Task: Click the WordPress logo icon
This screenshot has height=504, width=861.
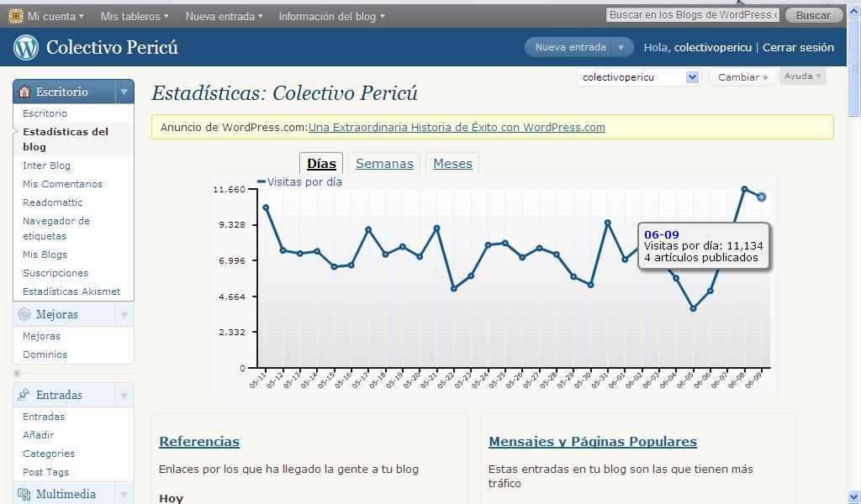Action: [26, 48]
